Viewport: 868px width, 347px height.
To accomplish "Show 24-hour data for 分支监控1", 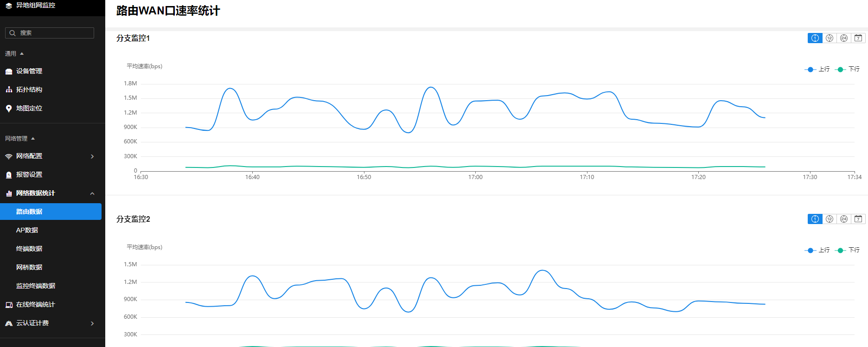I will (x=844, y=38).
